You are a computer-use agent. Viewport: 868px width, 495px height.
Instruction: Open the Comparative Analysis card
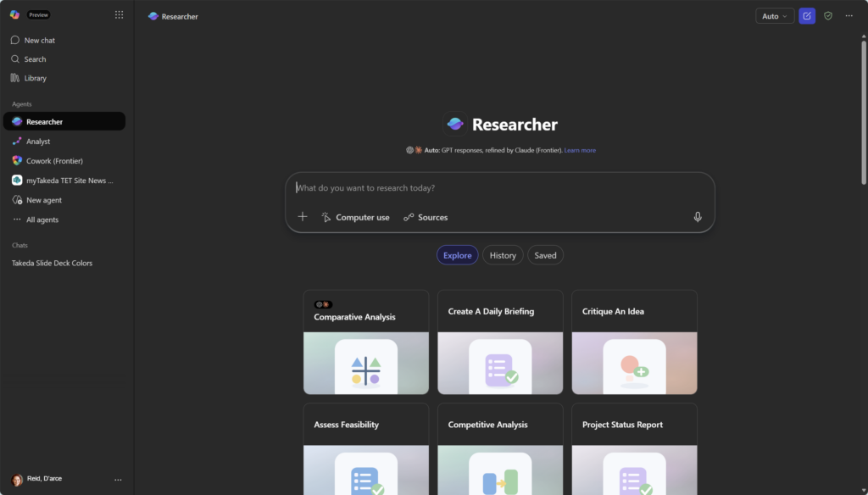(x=366, y=342)
